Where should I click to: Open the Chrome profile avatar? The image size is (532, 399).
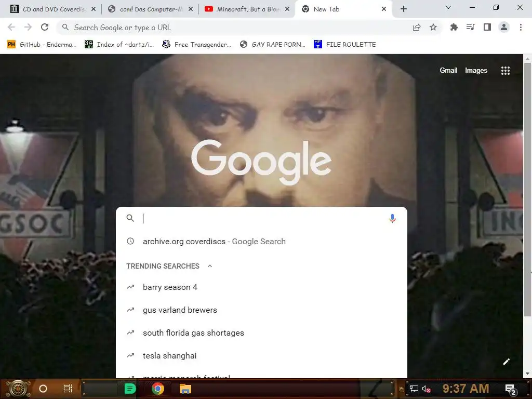click(x=504, y=28)
